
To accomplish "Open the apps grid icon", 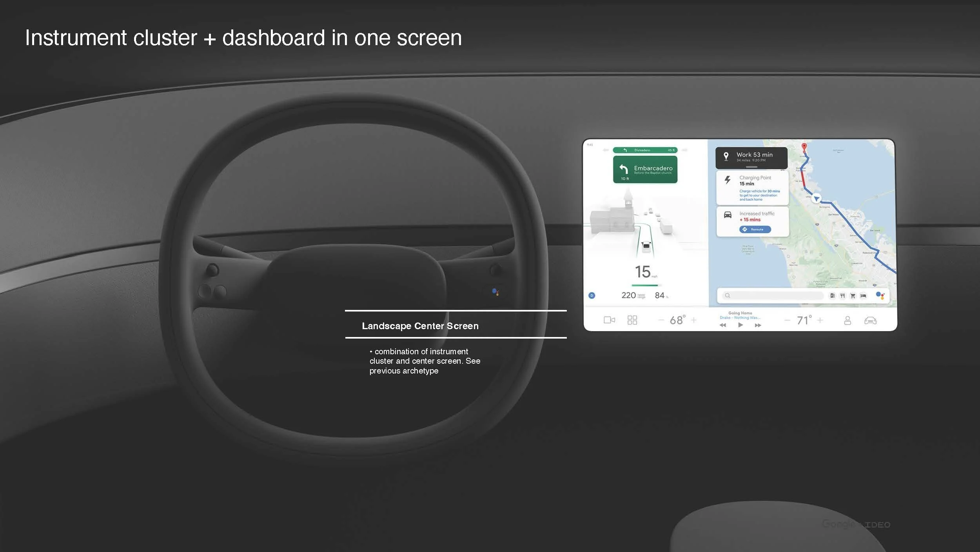I will (632, 320).
